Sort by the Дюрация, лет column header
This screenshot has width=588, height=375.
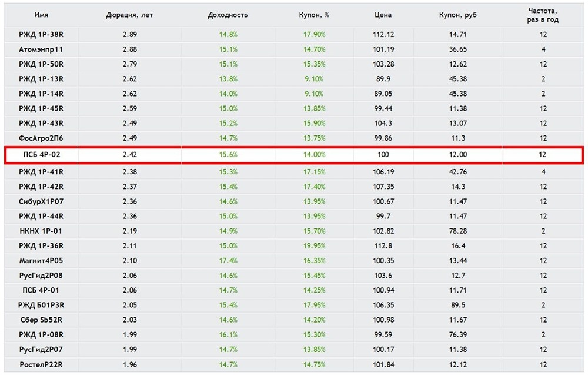[x=130, y=15]
